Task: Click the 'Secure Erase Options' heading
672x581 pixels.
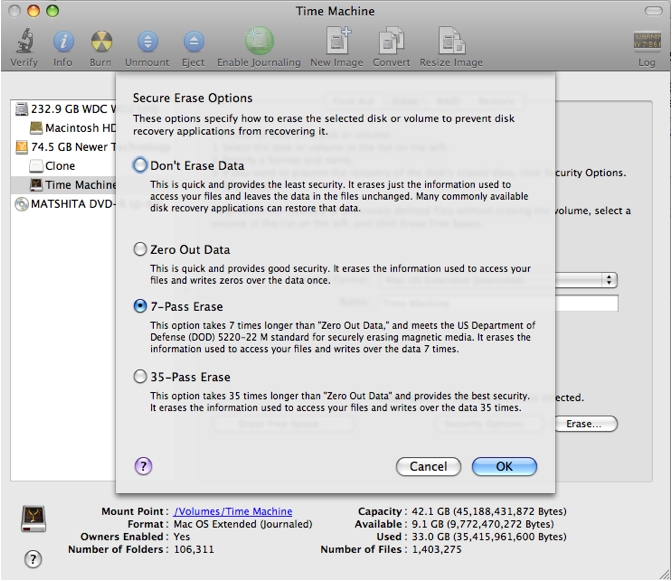Action: click(x=193, y=98)
